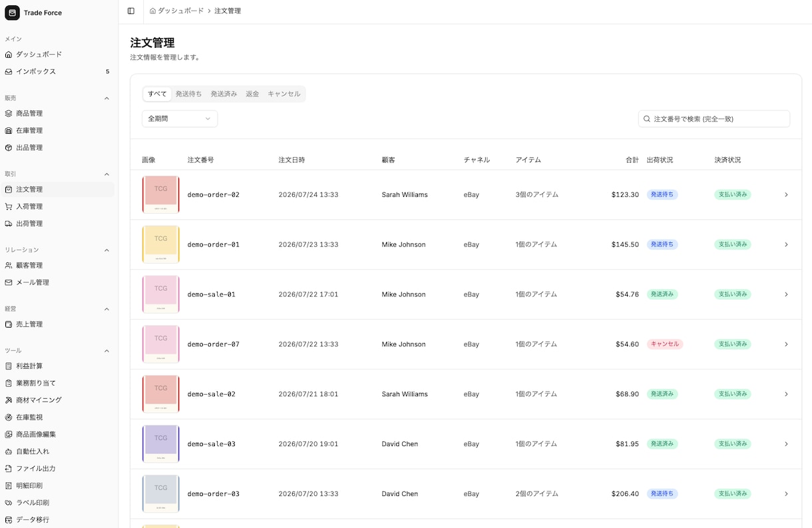Open the 全期間 period dropdown

point(180,119)
